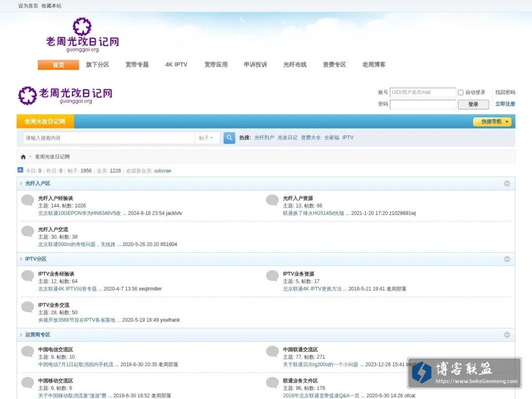Click the home icon in breadcrumb
Viewport: 532px width, 399px height.
23,157
